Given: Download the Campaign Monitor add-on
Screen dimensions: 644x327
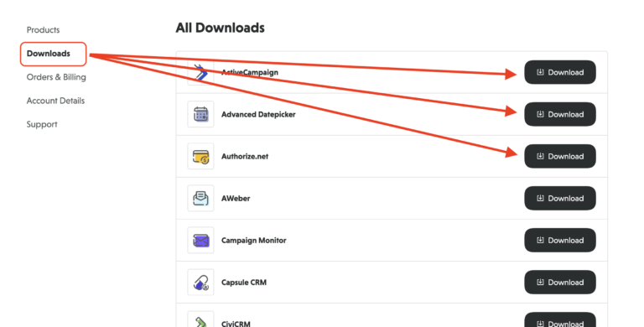Looking at the screenshot, I should [560, 240].
